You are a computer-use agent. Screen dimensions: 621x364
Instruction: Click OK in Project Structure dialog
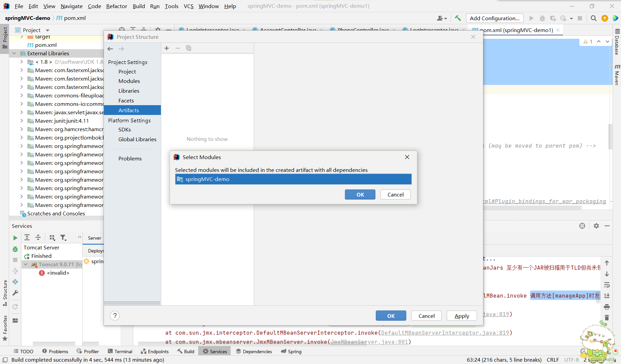391,316
